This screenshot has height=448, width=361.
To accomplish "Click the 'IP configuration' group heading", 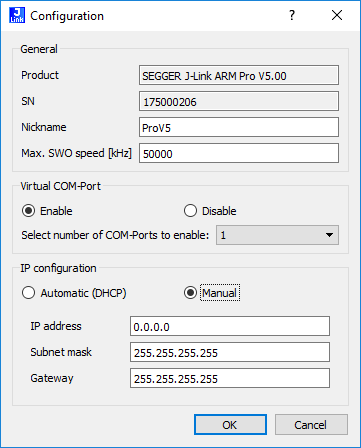I will (58, 268).
